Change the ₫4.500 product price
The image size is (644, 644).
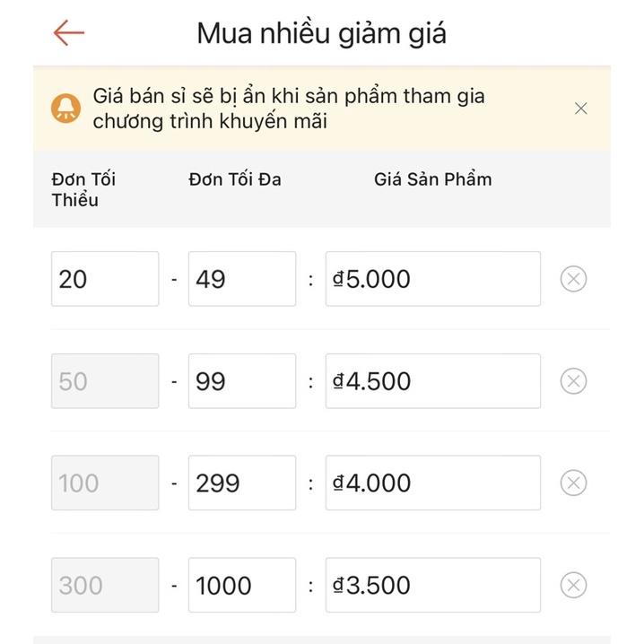click(433, 381)
